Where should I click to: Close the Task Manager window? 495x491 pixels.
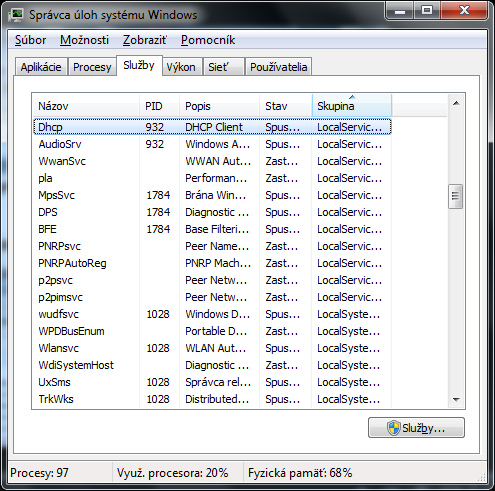(464, 12)
